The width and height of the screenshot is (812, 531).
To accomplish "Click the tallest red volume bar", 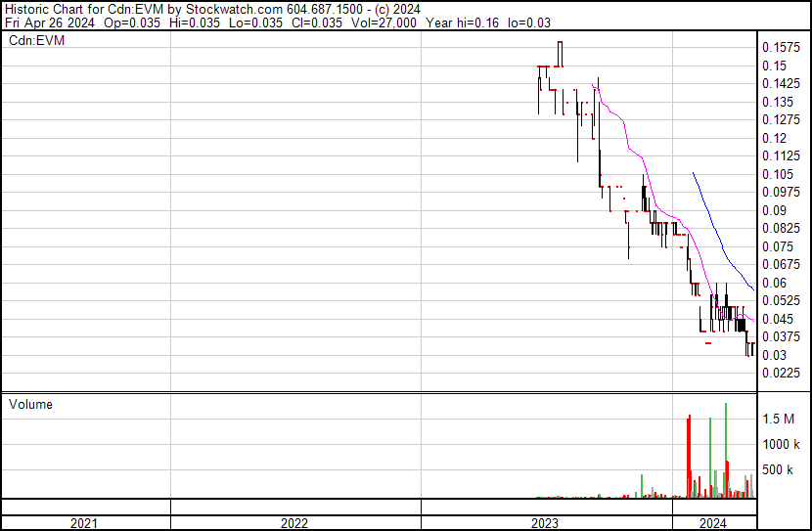I will (690, 455).
